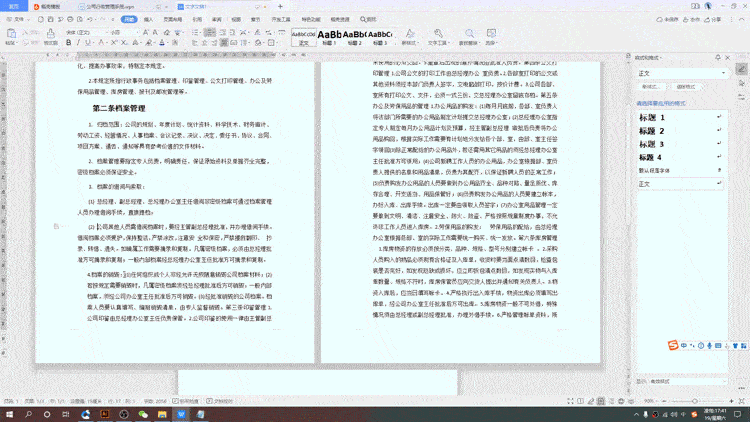
Task: Expand the File menu dropdown
Action: pyautogui.click(x=18, y=20)
